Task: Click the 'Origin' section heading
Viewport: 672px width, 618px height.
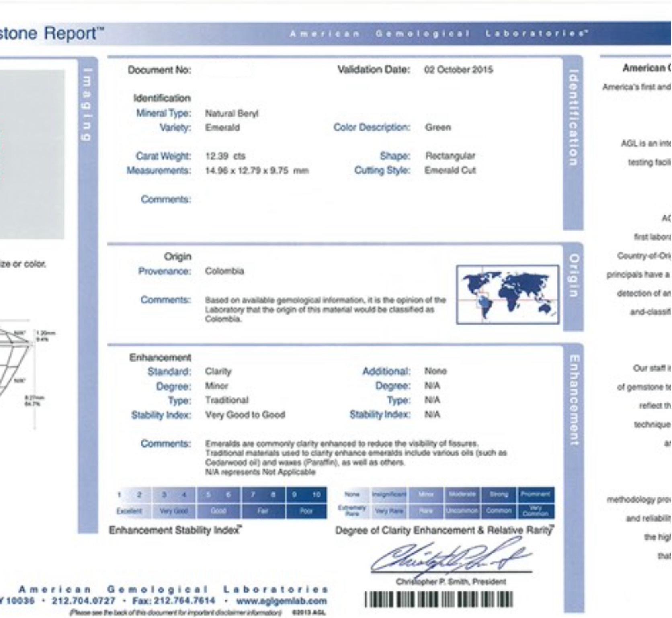Action: [178, 256]
